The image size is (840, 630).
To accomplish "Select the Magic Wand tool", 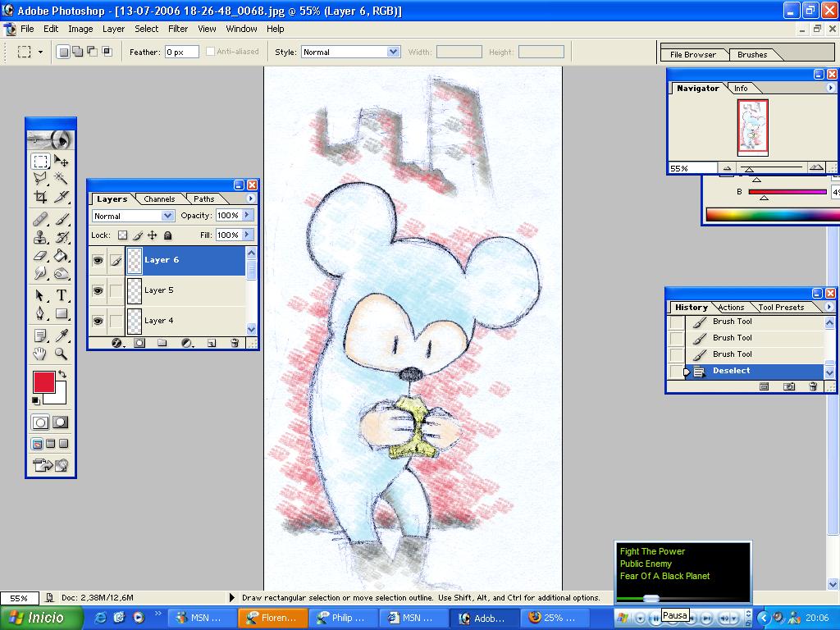I will point(62,178).
